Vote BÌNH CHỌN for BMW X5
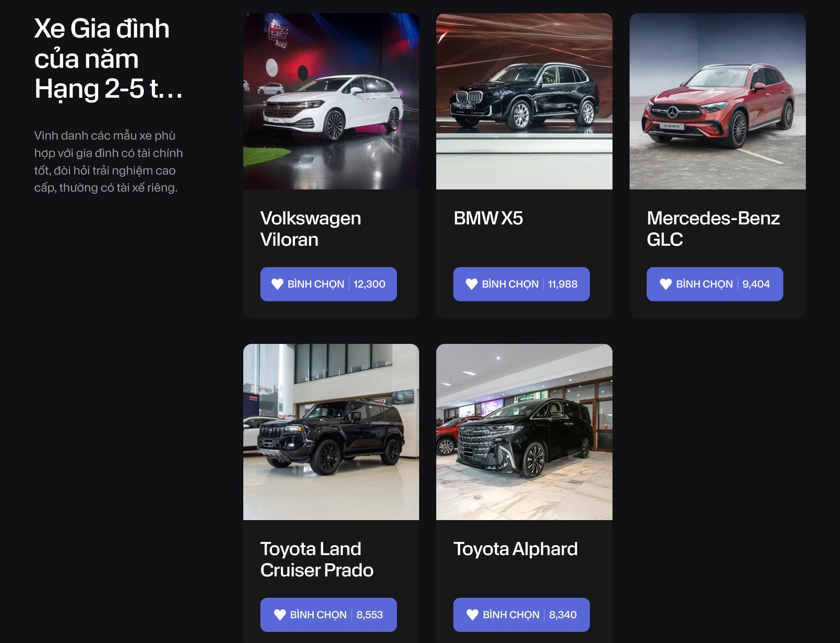 pos(522,284)
